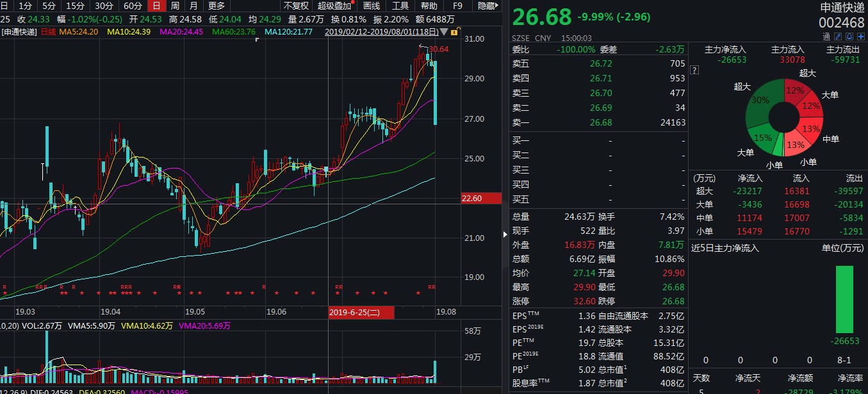The height and width of the screenshot is (394, 868).
Task: Click the 不复权 adjustment button
Action: [296, 6]
